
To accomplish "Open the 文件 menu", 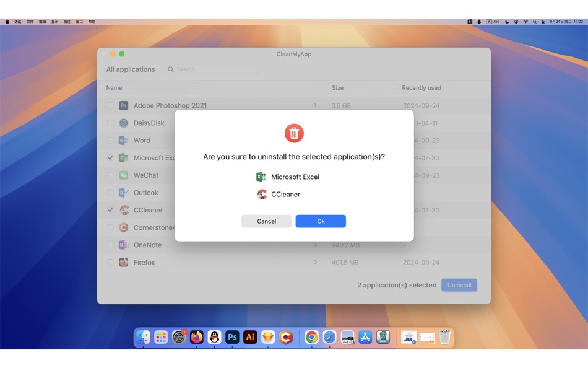I will (30, 22).
